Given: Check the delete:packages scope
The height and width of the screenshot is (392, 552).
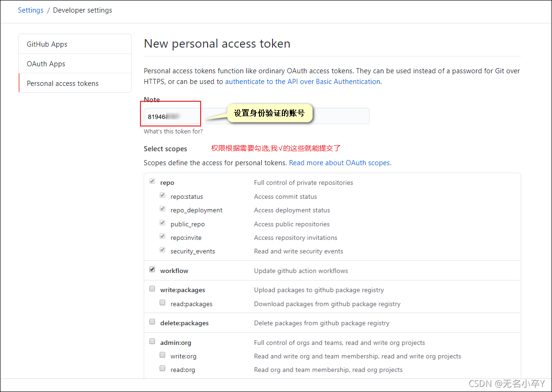Looking at the screenshot, I should pos(152,321).
